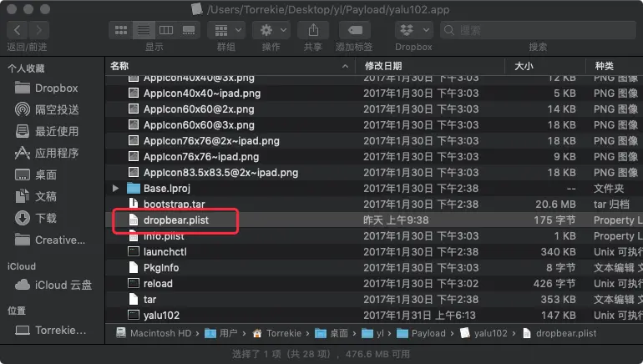Go to yl folder in path bar
The image size is (643, 364).
(372, 333)
